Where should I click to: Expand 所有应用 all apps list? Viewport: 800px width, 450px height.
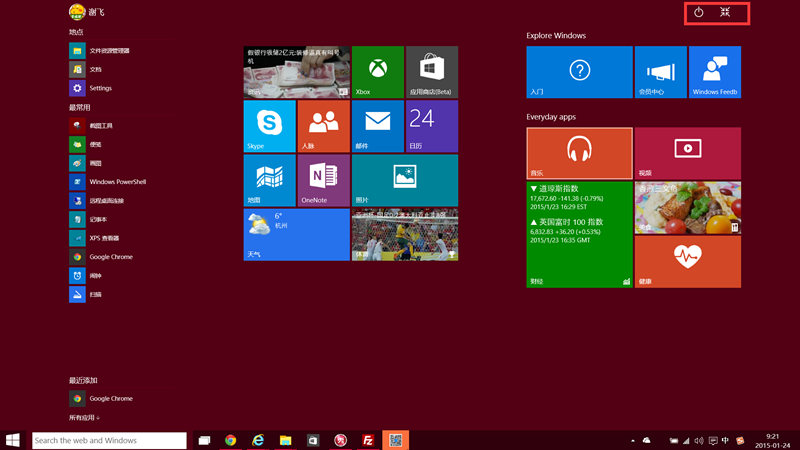tap(84, 417)
